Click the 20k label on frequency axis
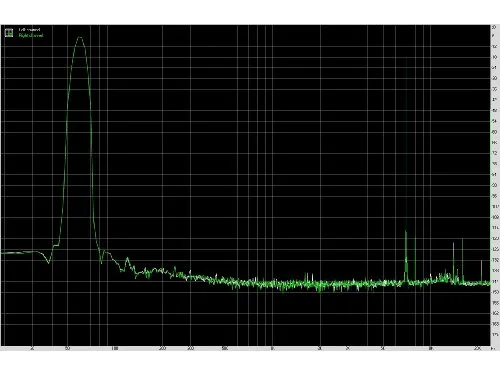Screen dimensions: 500x375 point(477,349)
